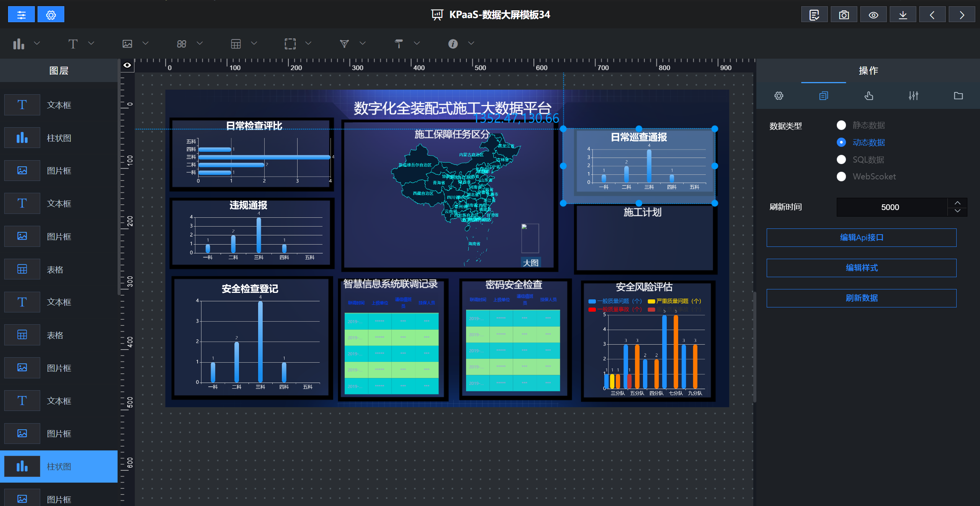Click the bar chart component toolbar icon
Screen dimensions: 980x506
pyautogui.click(x=18, y=44)
